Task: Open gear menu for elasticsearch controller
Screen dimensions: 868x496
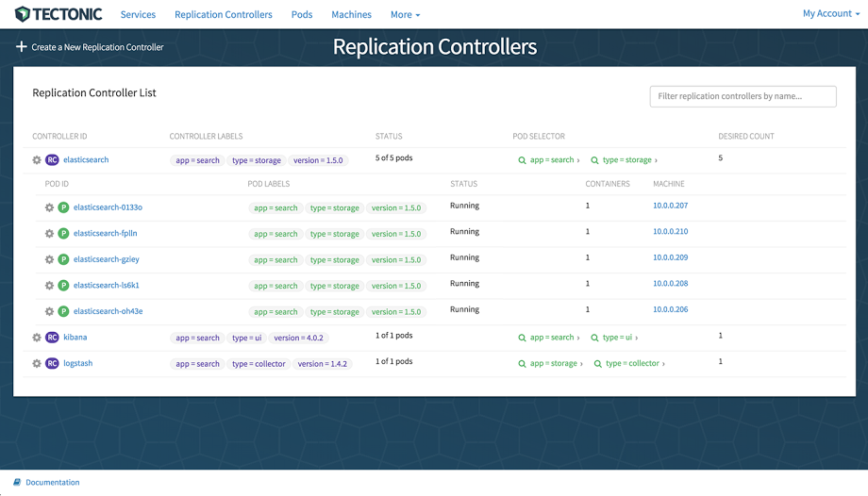Action: pyautogui.click(x=37, y=160)
